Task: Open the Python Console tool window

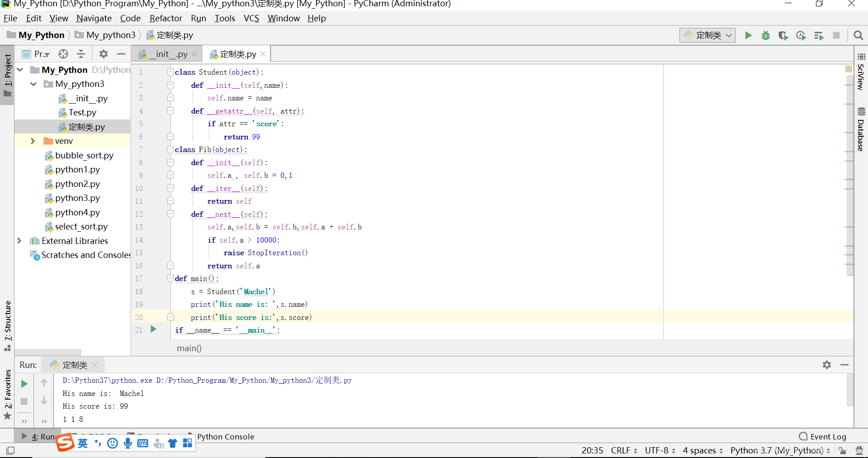Action: click(225, 437)
